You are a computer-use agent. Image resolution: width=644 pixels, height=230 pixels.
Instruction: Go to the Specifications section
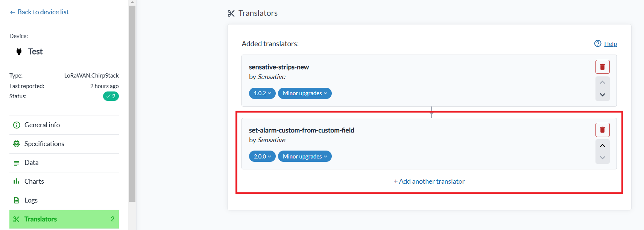tap(44, 144)
